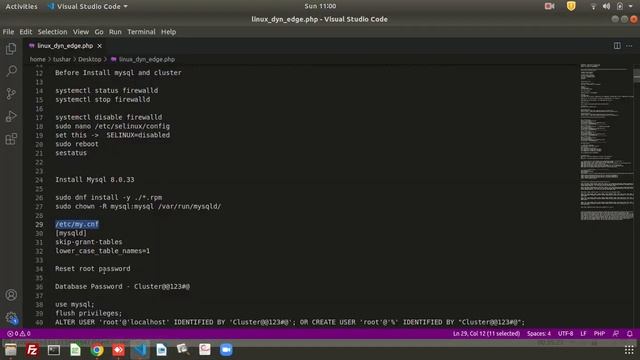640x360 pixels.
Task: Click the yellow shield tray icon
Action: [571, 6]
